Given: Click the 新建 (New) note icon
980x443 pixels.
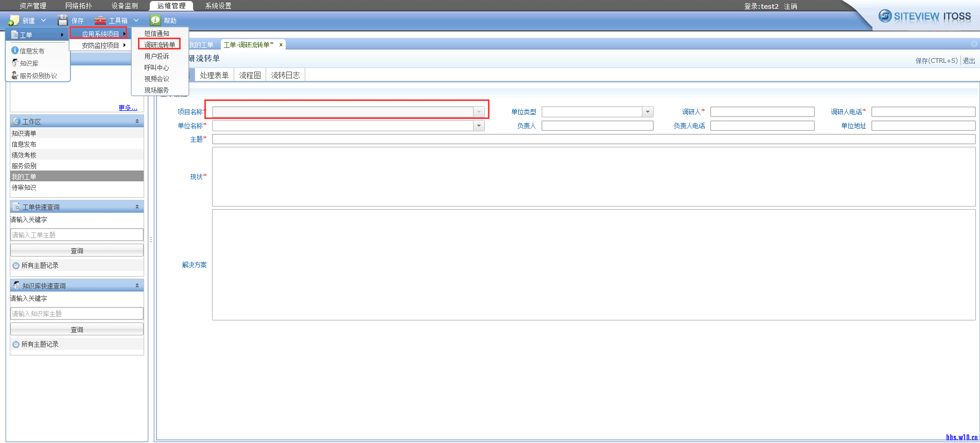Looking at the screenshot, I should (x=14, y=21).
